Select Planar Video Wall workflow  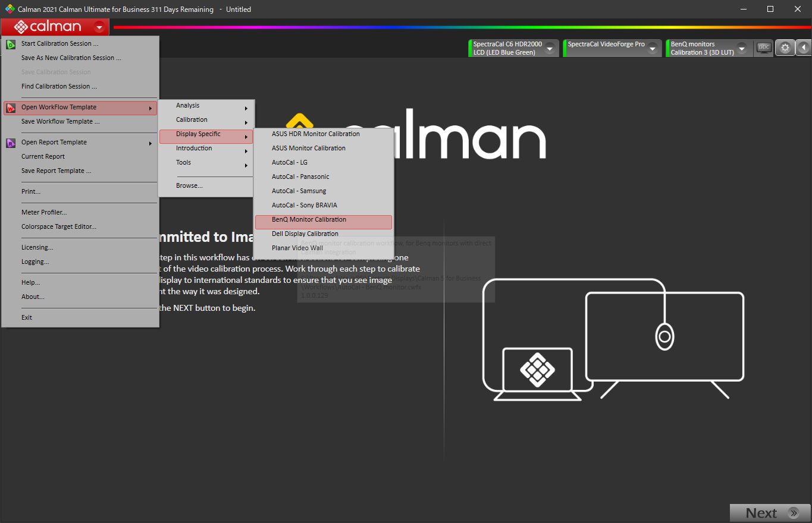pos(324,248)
